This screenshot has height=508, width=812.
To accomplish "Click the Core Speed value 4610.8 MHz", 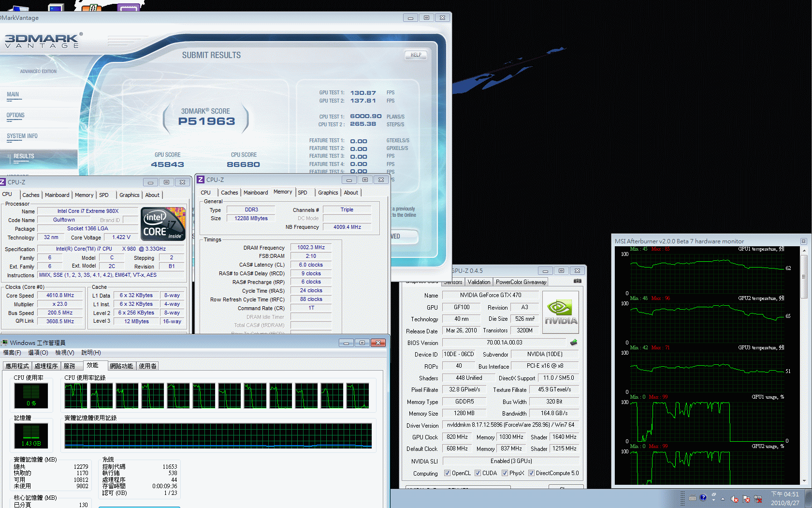I will point(60,295).
